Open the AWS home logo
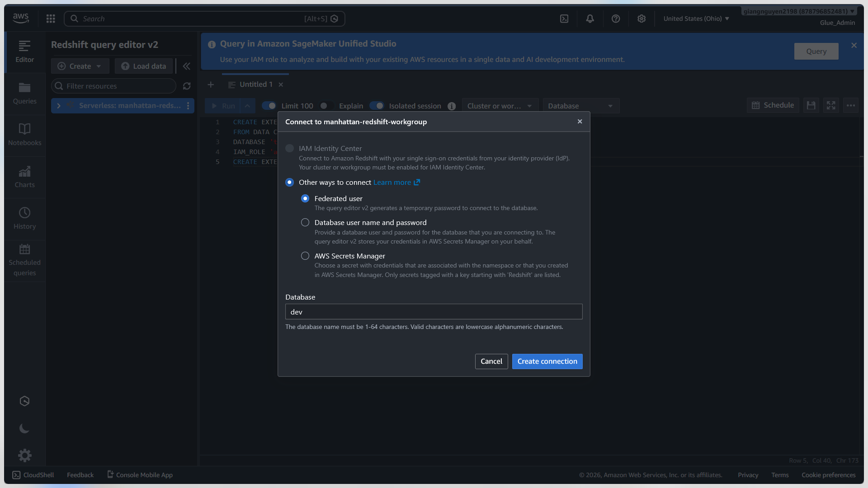The image size is (868, 488). pos(21,18)
